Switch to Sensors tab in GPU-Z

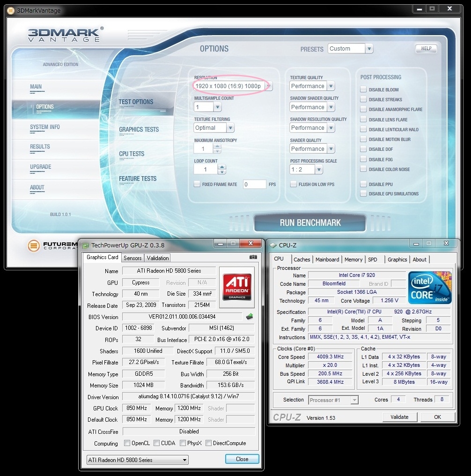132,258
